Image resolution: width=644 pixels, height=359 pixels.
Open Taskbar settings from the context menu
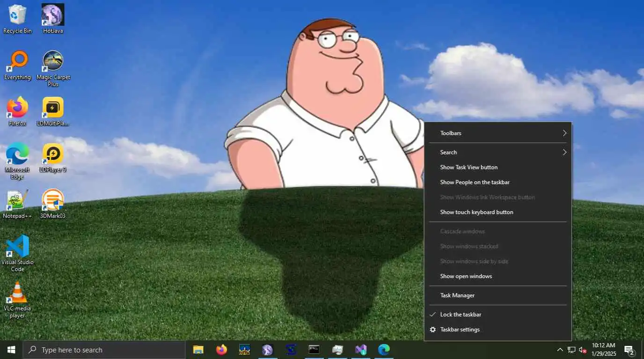point(498,330)
